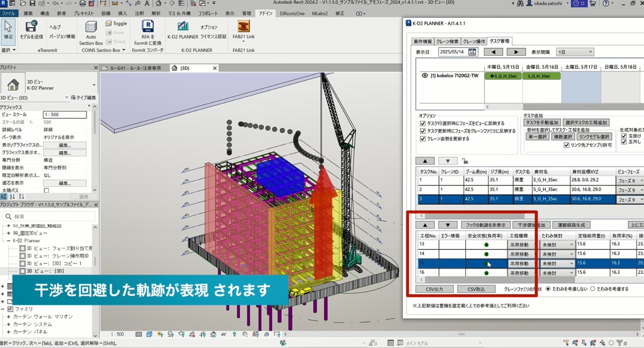Uncheck クレーン姿勢を更新する option
The height and width of the screenshot is (348, 644).
coord(422,139)
